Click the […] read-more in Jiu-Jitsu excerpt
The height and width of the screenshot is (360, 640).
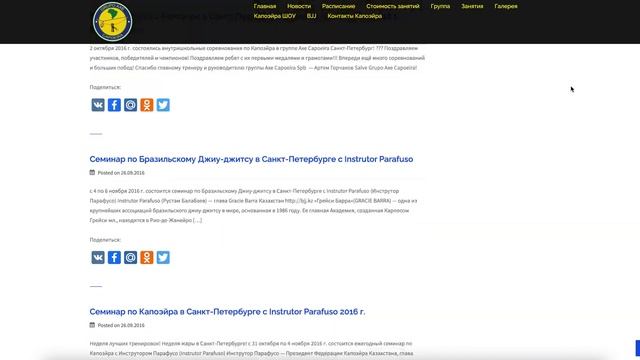(198, 220)
